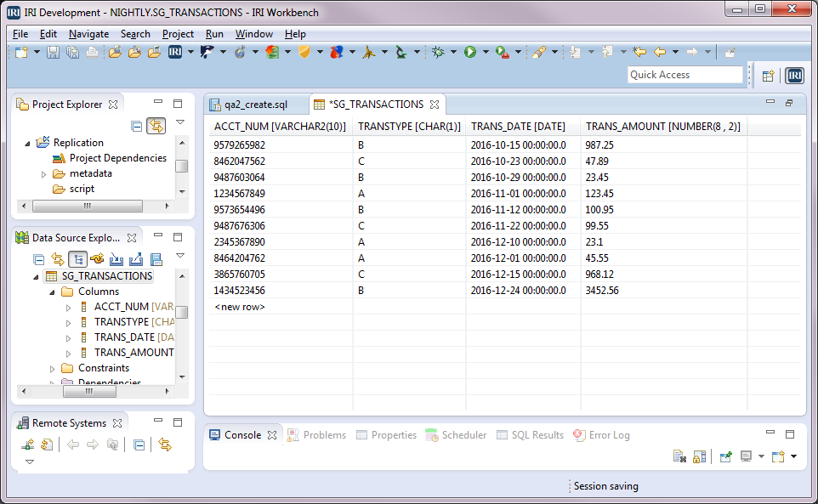Toggle the Pin Console button
Image resolution: width=818 pixels, height=504 pixels.
pyautogui.click(x=725, y=456)
